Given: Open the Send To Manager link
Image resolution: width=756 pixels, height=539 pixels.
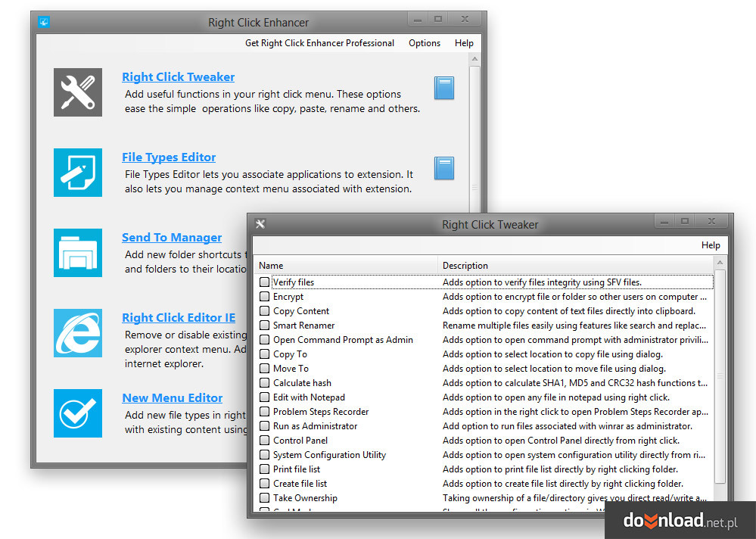Looking at the screenshot, I should click(x=172, y=238).
